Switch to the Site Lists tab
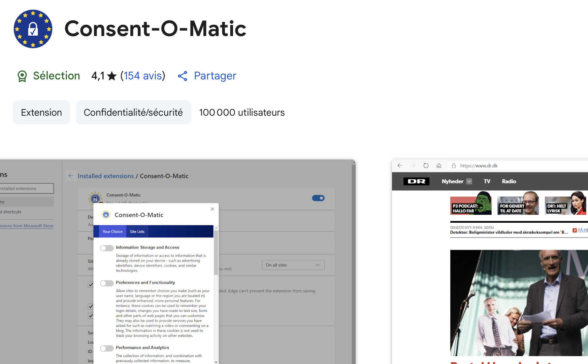This screenshot has height=364, width=588. [x=137, y=231]
